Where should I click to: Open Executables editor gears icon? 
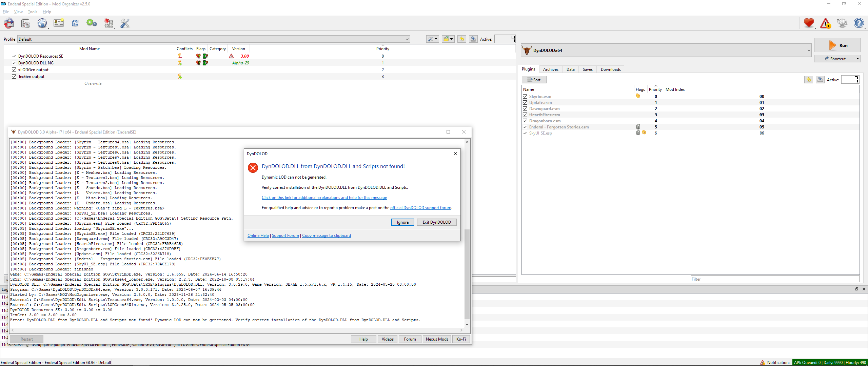[x=92, y=23]
